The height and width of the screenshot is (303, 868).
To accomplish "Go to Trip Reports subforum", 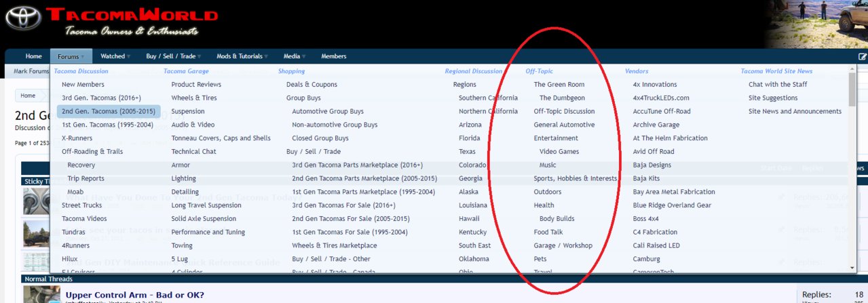I will pyautogui.click(x=86, y=178).
